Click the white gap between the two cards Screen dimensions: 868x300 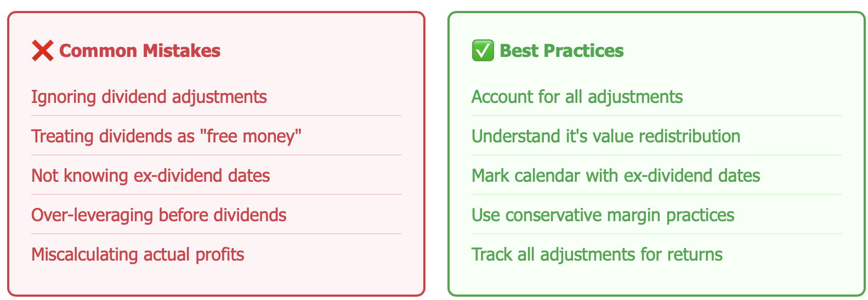pyautogui.click(x=436, y=153)
